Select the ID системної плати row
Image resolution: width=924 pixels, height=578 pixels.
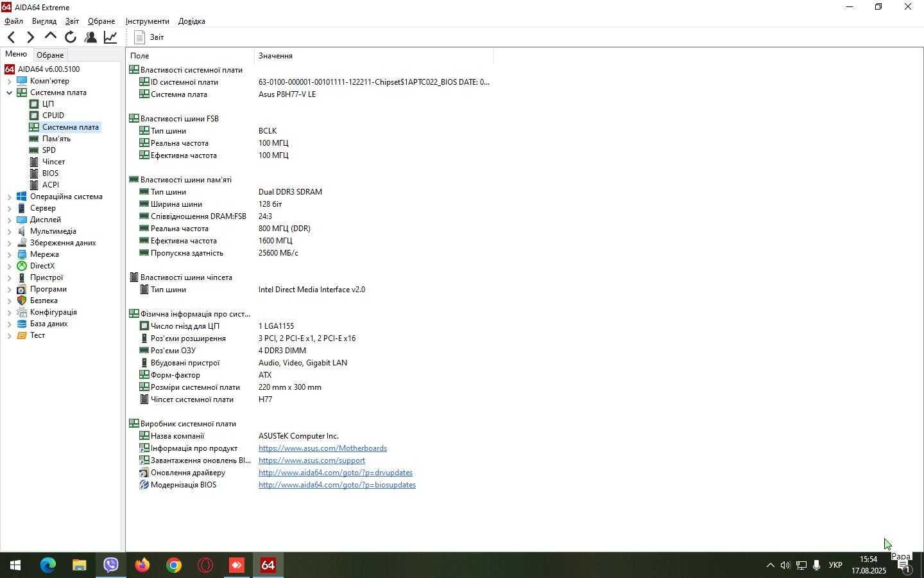point(310,82)
